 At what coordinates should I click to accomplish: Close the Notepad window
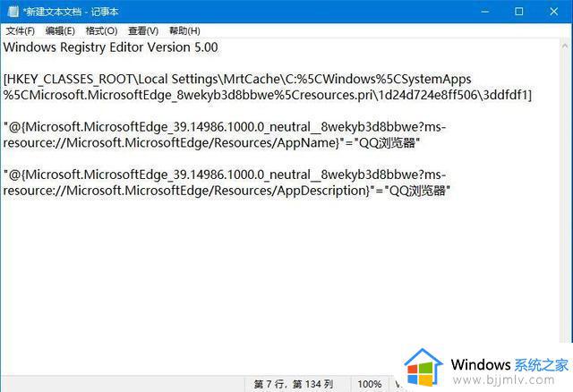click(x=553, y=12)
